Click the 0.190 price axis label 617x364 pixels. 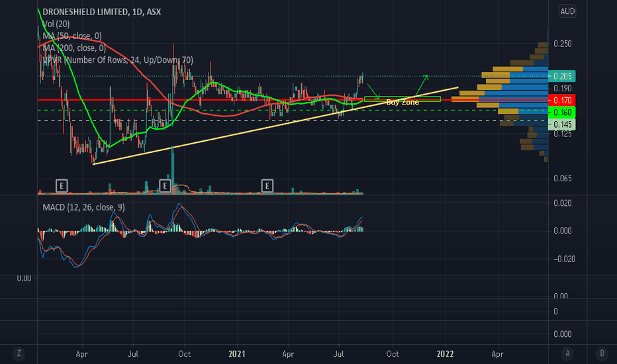[563, 88]
